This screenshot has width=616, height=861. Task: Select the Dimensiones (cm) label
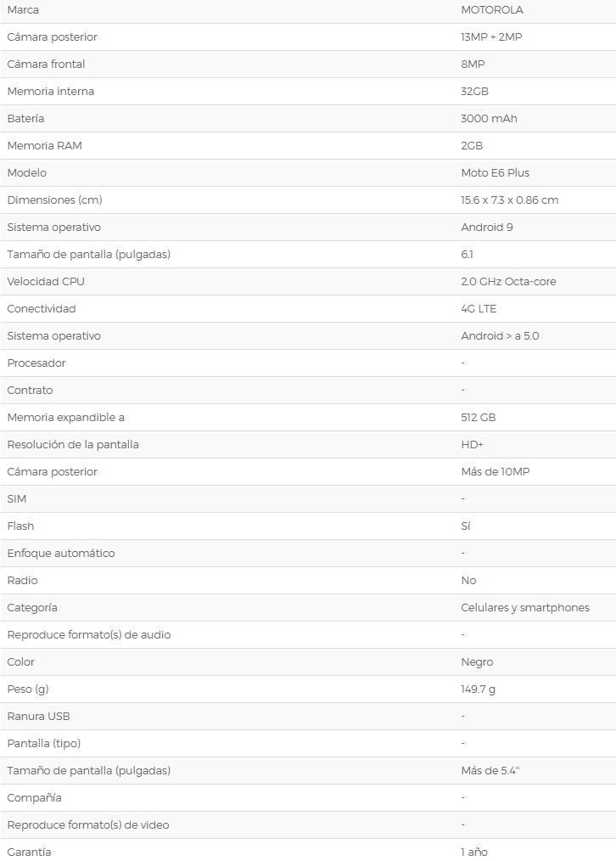[54, 200]
